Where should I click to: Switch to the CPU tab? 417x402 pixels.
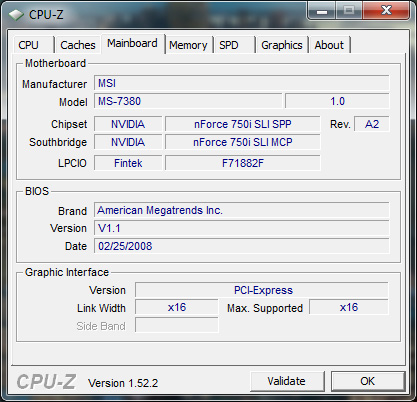[x=33, y=45]
